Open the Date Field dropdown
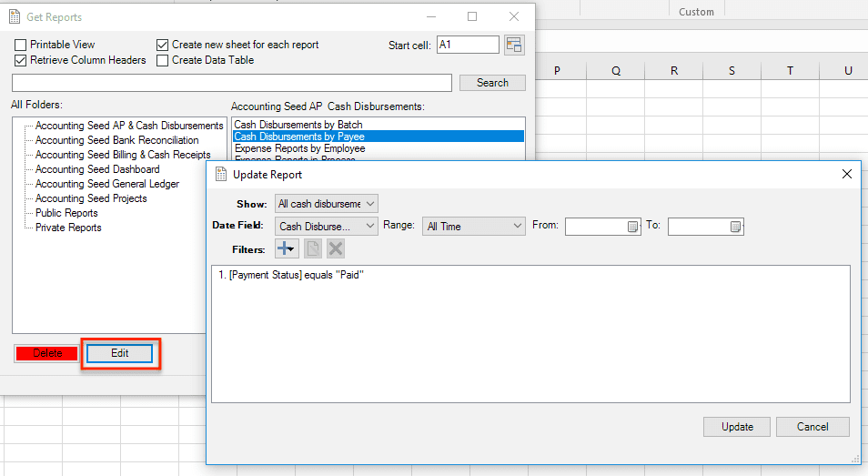This screenshot has width=868, height=476. tap(326, 227)
